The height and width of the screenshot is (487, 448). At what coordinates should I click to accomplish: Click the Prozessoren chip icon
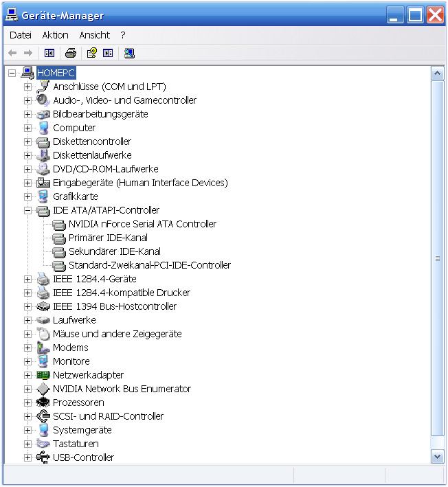(x=43, y=403)
